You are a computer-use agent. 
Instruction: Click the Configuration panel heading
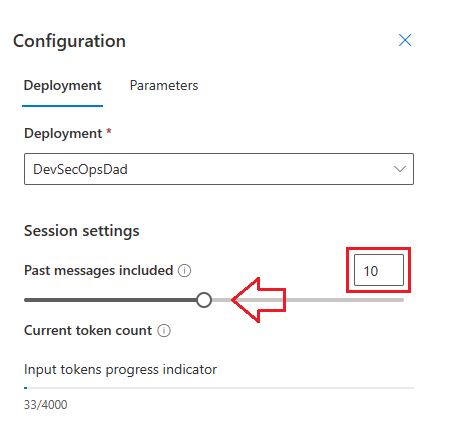(69, 41)
